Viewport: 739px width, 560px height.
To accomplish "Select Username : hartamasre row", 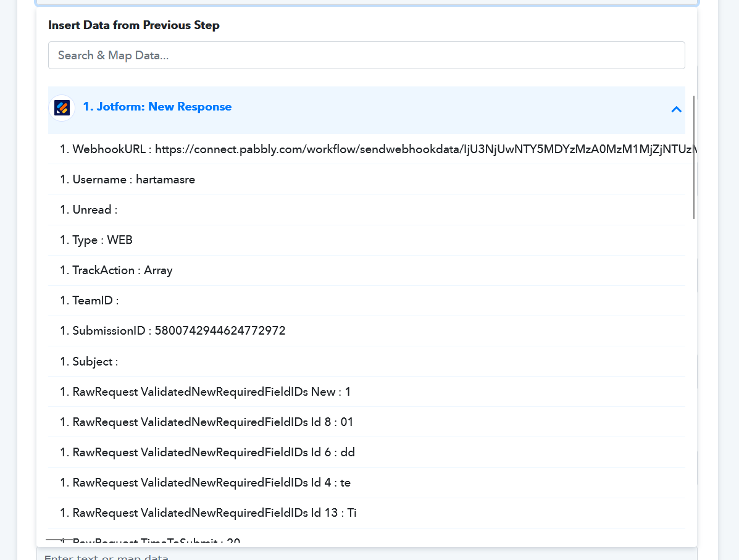I will click(x=366, y=179).
